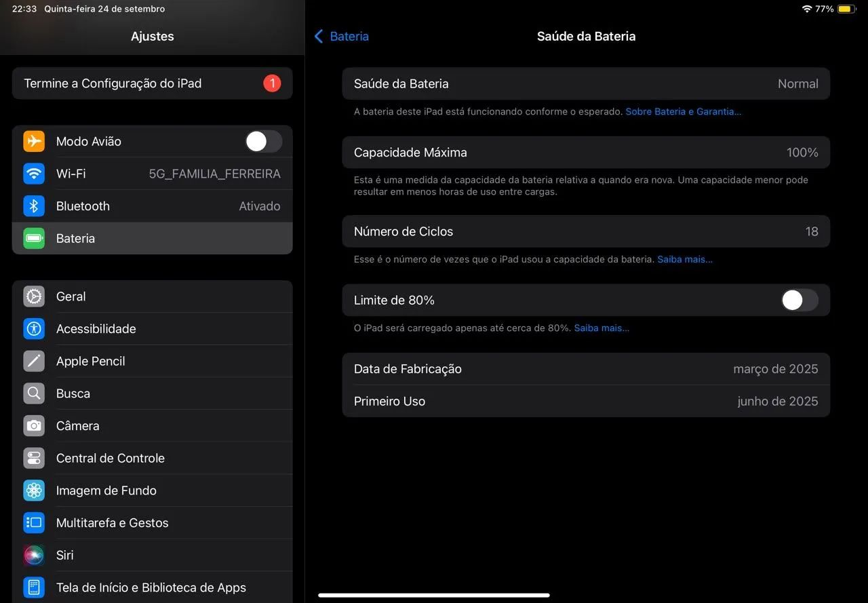Screen dimensions: 868x603
Task: Tap the 77% battery percentage
Action: point(825,9)
